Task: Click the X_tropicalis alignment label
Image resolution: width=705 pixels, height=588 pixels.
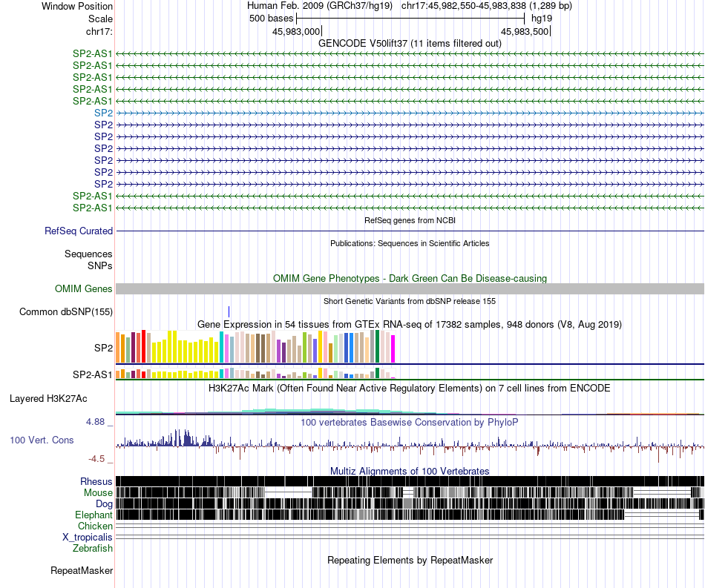Action: click(x=88, y=538)
